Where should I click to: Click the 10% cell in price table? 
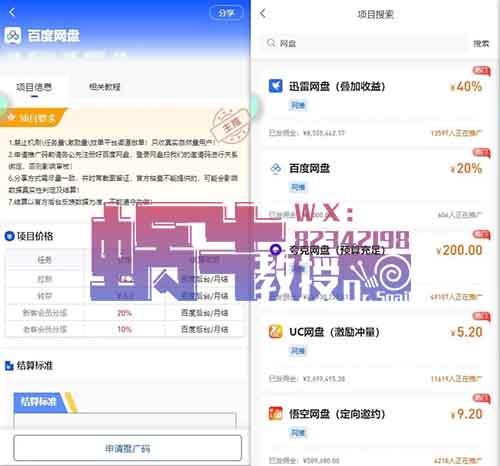(x=124, y=329)
